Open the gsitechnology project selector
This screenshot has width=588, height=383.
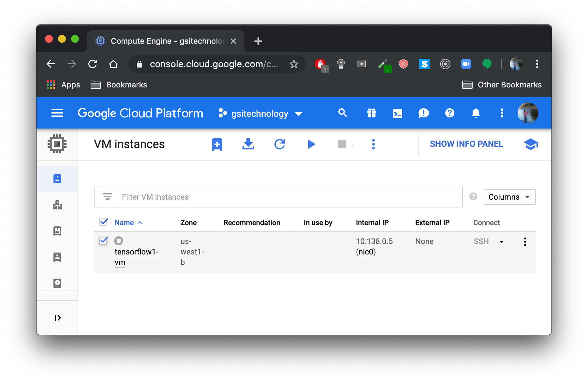pyautogui.click(x=260, y=114)
